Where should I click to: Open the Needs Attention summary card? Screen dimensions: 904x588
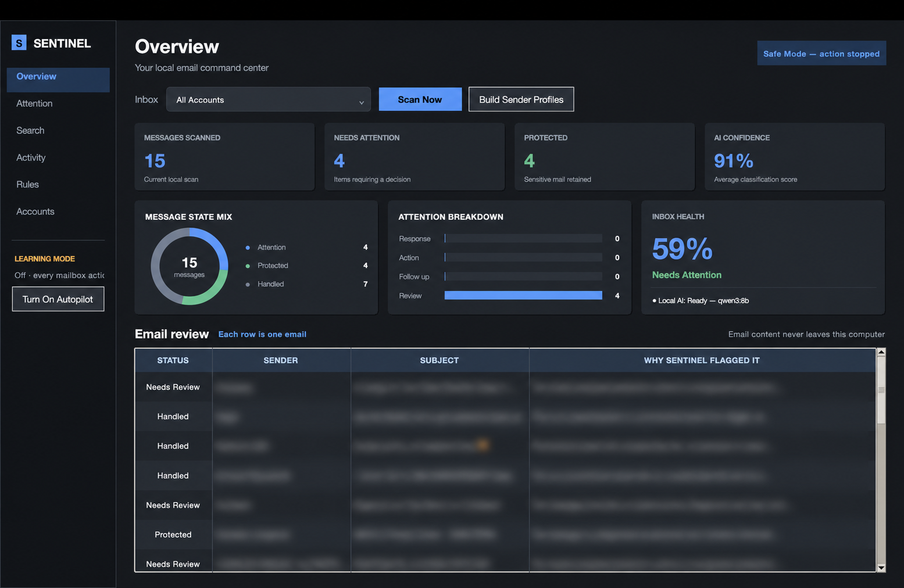tap(415, 156)
